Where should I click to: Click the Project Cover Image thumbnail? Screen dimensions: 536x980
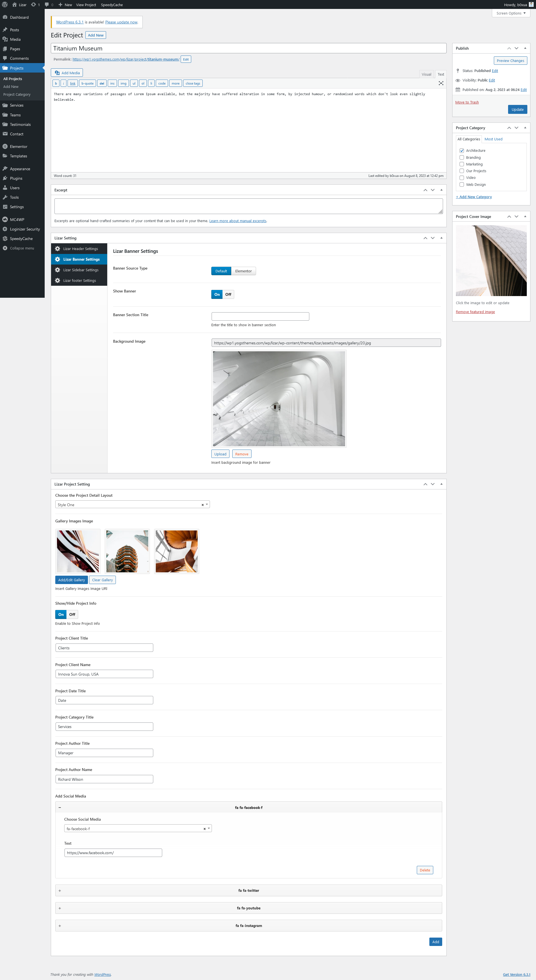click(491, 261)
